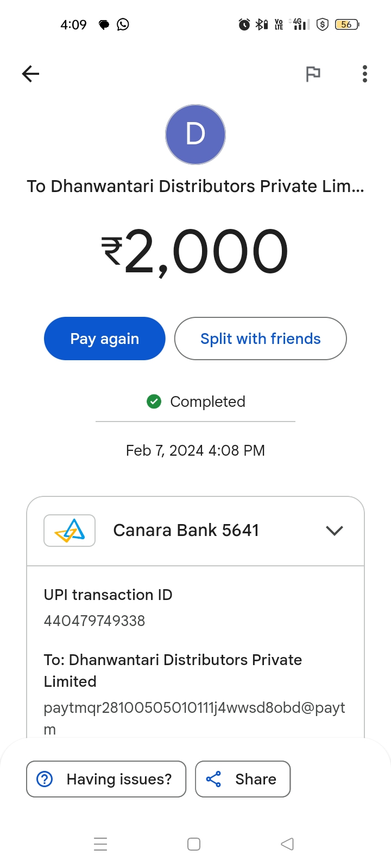Tap the Having issues? help button

pyautogui.click(x=106, y=779)
